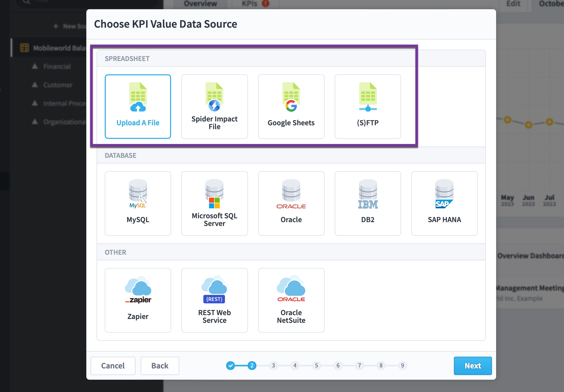Jump to step 5 in wizard
The image size is (564, 392).
(x=317, y=365)
